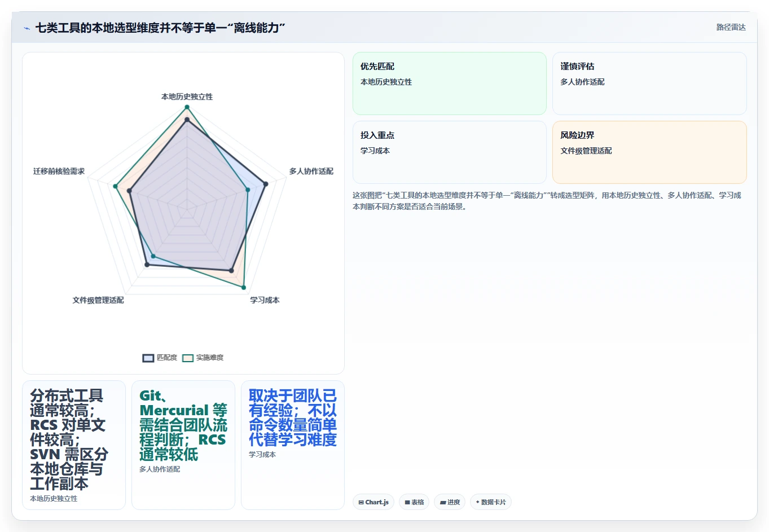Click the title 七类工具的本地选型维度并不等于单一"离线能力"
Viewport: 769px width, 532px height.
[160, 28]
